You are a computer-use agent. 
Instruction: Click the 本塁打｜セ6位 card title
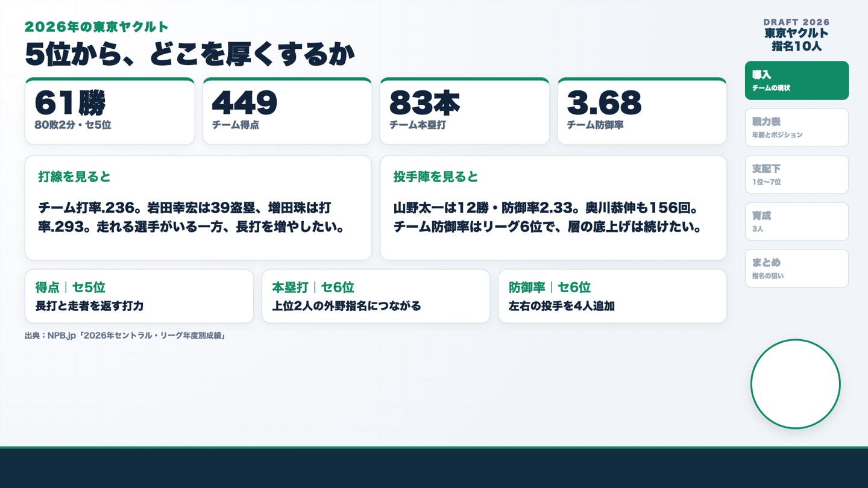pos(313,287)
